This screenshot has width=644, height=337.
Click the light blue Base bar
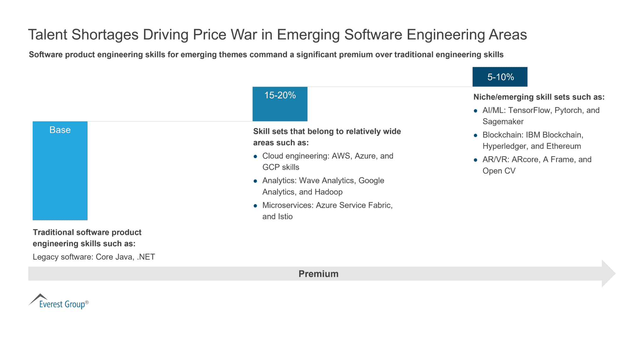(x=60, y=171)
